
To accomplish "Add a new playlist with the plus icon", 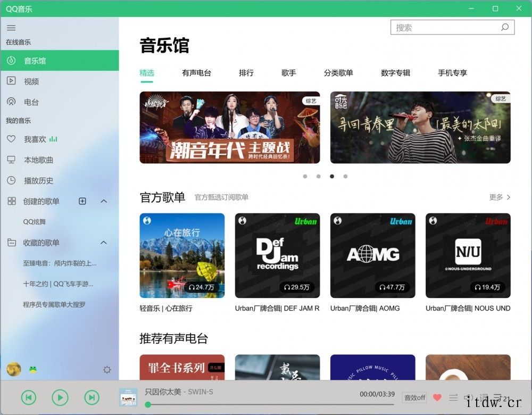I will click(82, 201).
